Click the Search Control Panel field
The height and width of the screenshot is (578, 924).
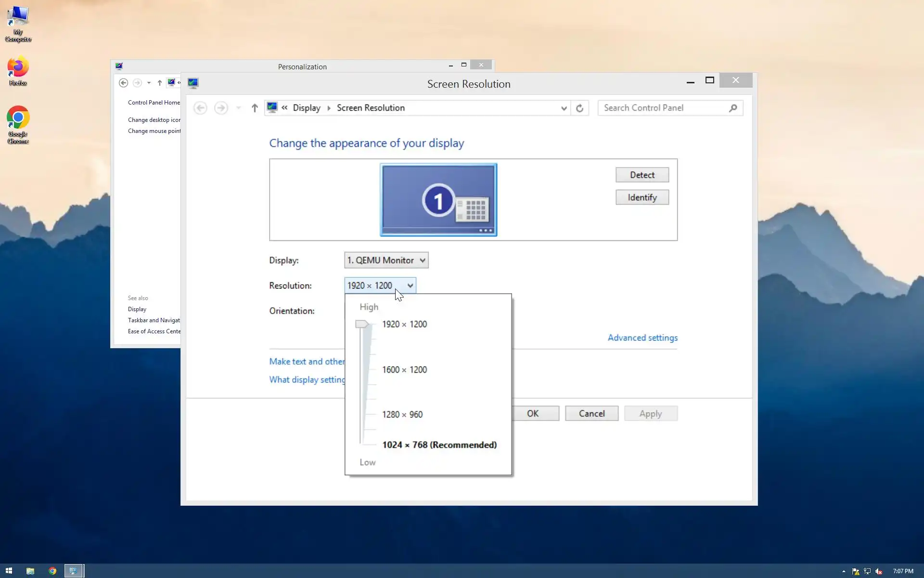pyautogui.click(x=664, y=108)
